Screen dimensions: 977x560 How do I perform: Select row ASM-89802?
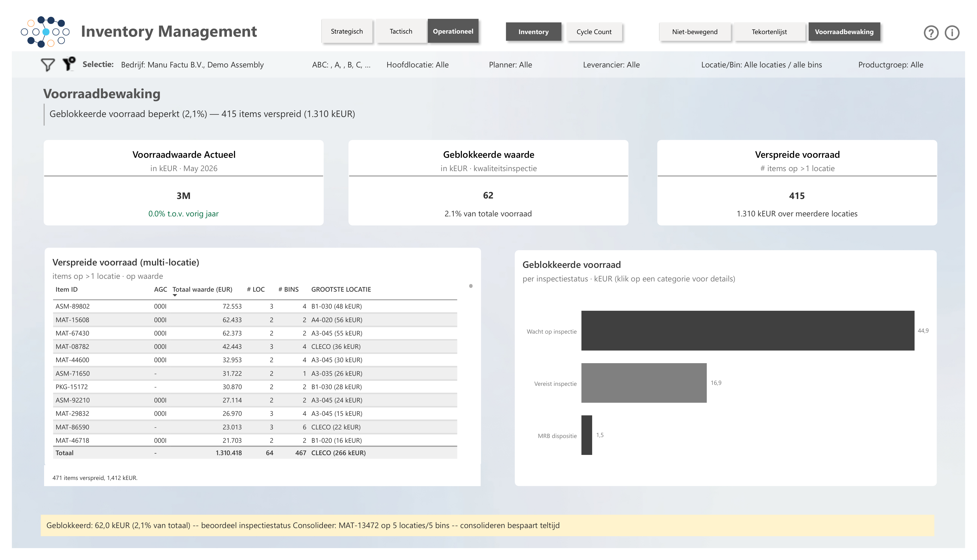point(255,306)
